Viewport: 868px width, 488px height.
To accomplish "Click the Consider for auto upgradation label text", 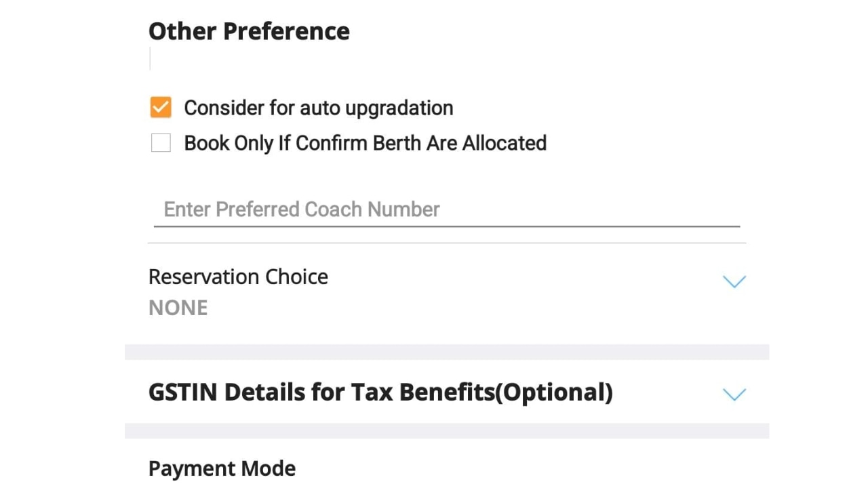I will [x=318, y=107].
